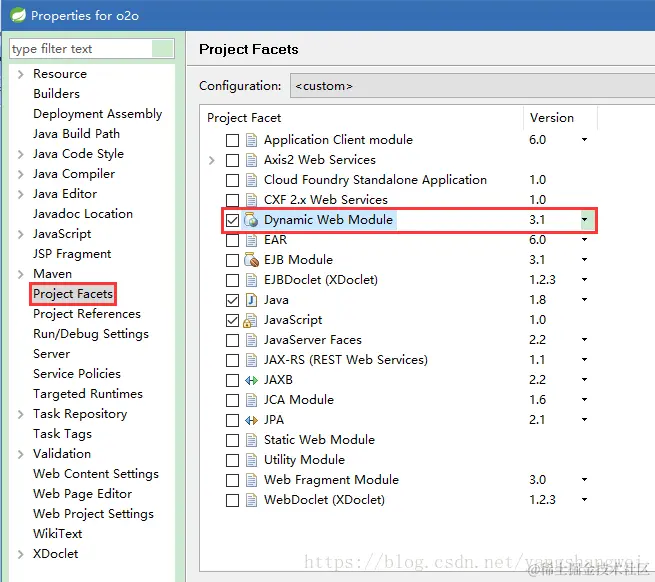Clear the filter text button
This screenshot has height=582, width=655.
coord(162,48)
